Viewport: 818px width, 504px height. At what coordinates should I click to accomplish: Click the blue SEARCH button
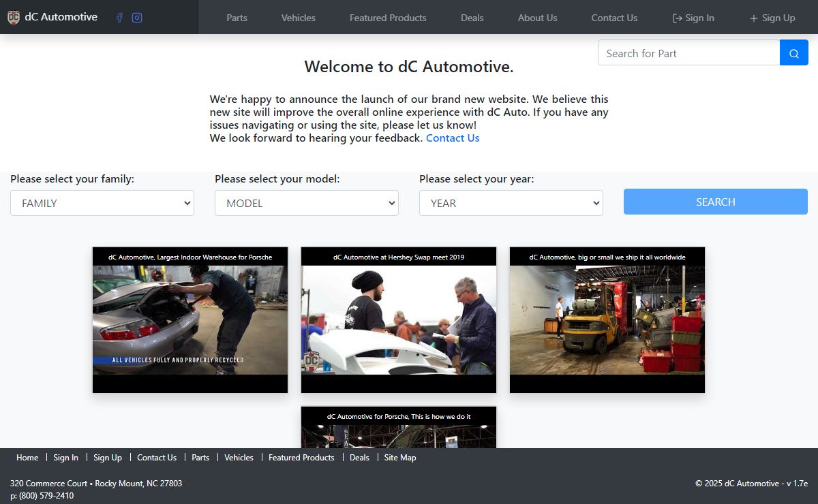716,202
